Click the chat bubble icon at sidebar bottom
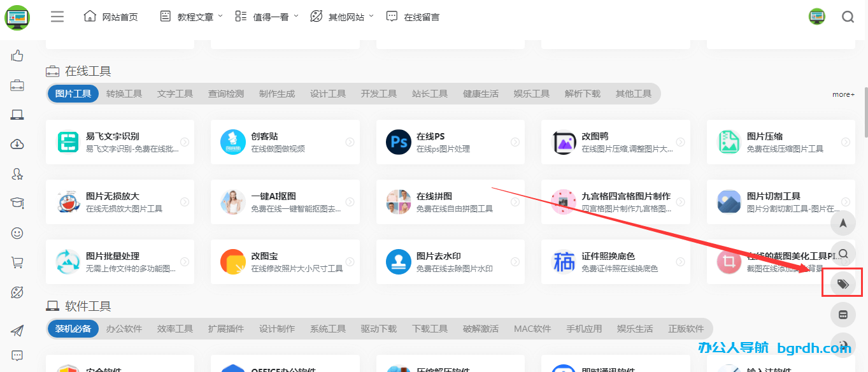The width and height of the screenshot is (868, 372). point(17,355)
